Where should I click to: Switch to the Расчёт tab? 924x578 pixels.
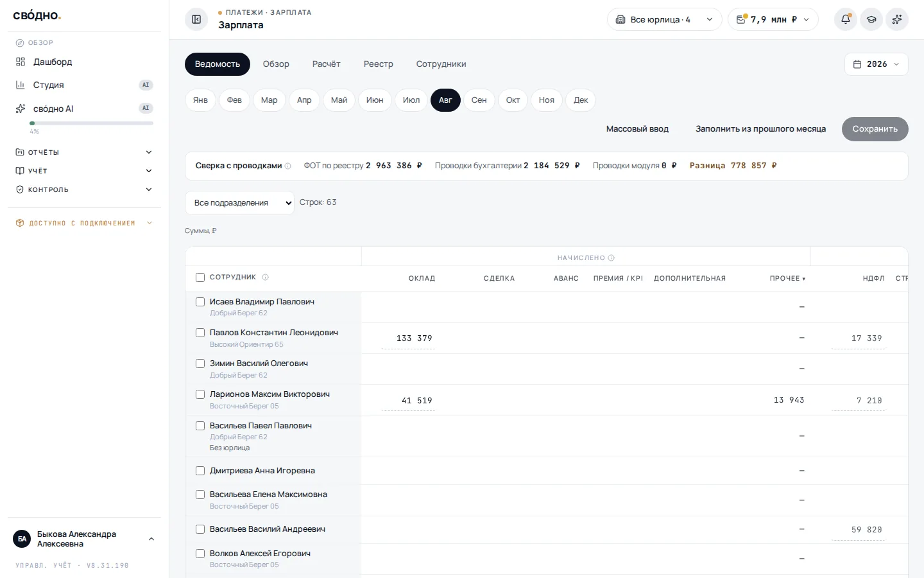pyautogui.click(x=326, y=64)
